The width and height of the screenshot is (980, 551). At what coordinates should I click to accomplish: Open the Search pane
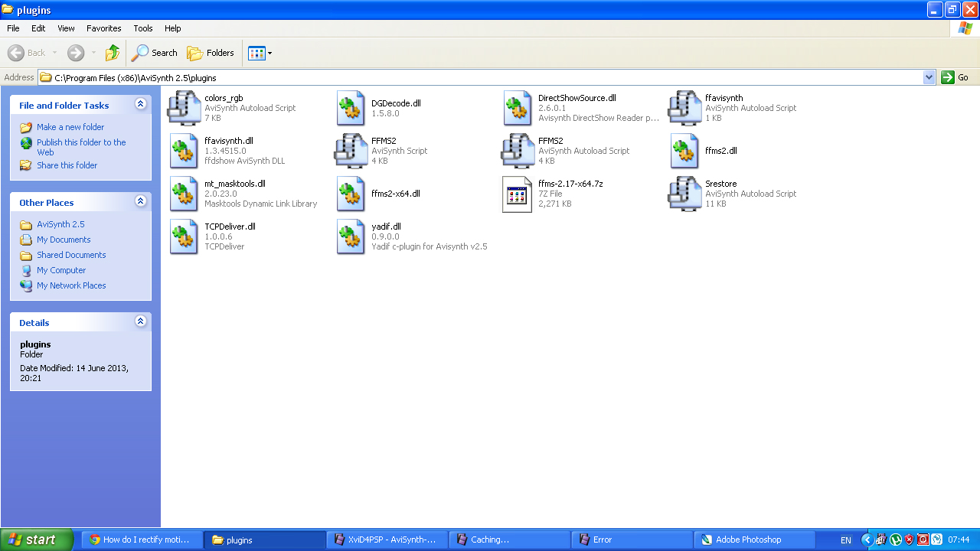154,53
